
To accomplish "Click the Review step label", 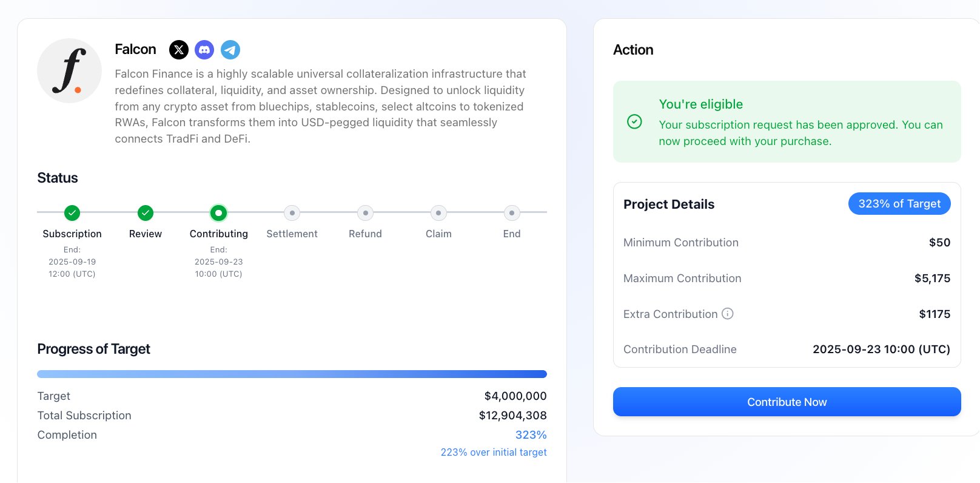I will click(x=146, y=234).
